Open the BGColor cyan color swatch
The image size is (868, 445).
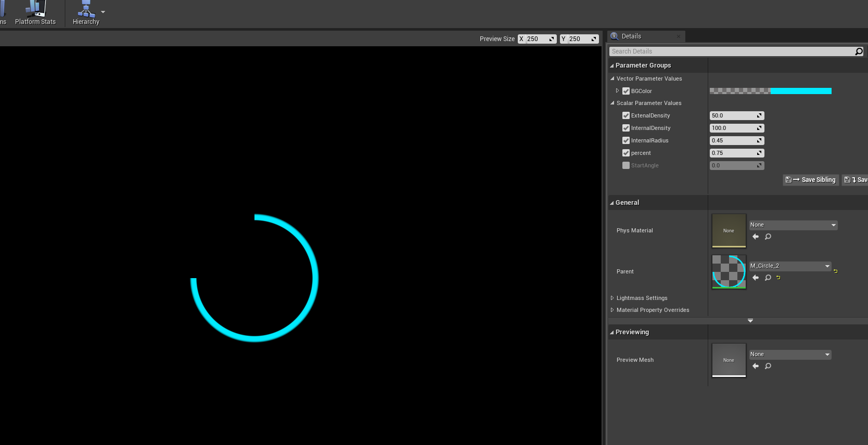click(x=771, y=91)
